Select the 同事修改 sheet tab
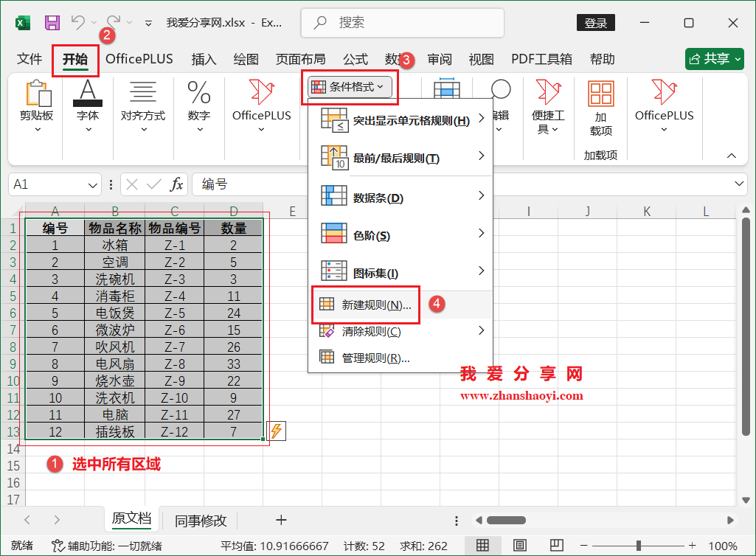 coord(199,521)
